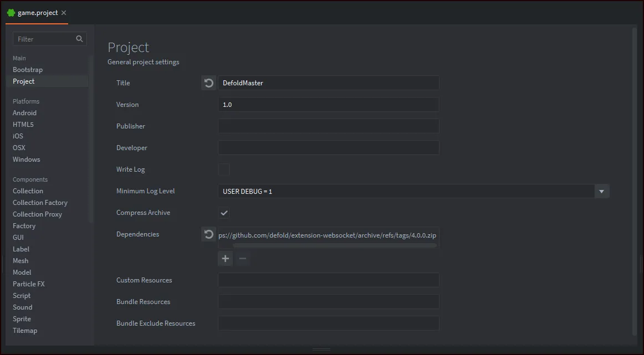Open the Bootstrap settings section
644x355 pixels.
[28, 69]
